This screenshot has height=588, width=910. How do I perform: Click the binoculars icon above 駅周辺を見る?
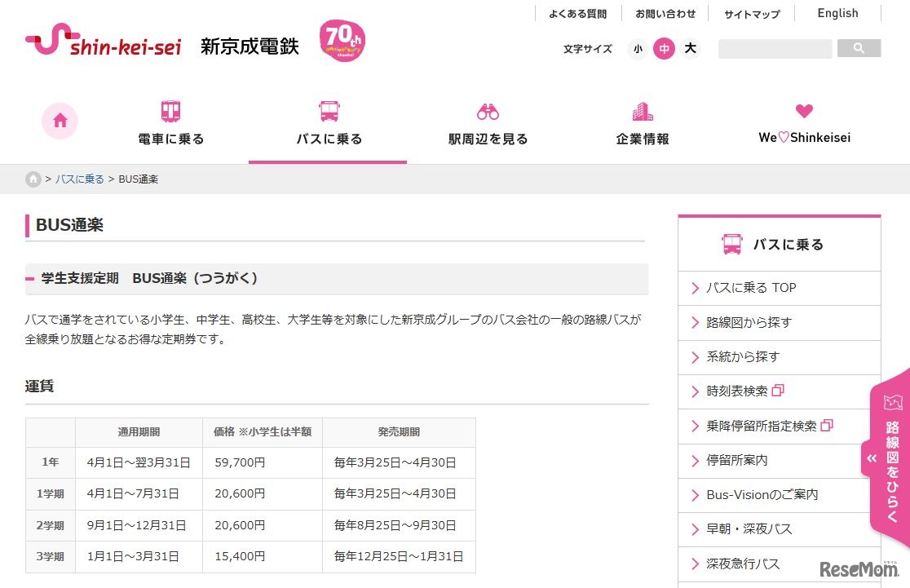(x=488, y=112)
